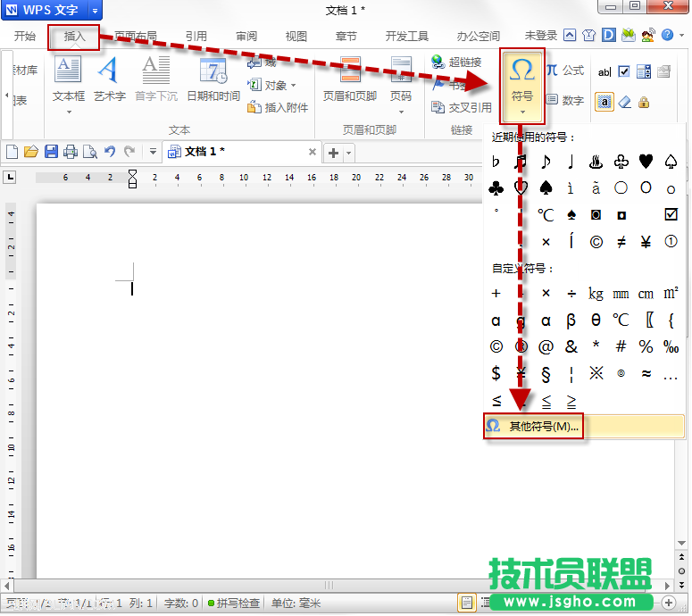692x616 pixels.
Task: Click the redo arrow icon
Action: [129, 152]
